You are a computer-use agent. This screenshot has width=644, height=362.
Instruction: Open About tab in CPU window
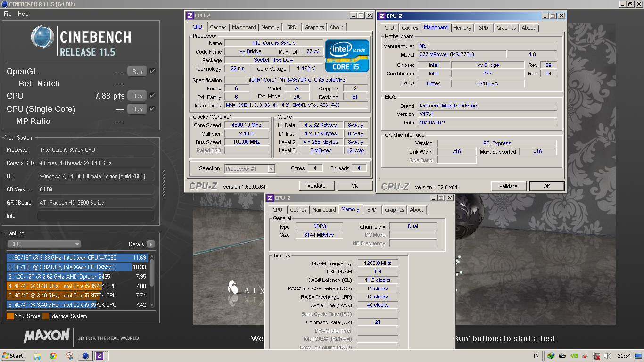337,27
